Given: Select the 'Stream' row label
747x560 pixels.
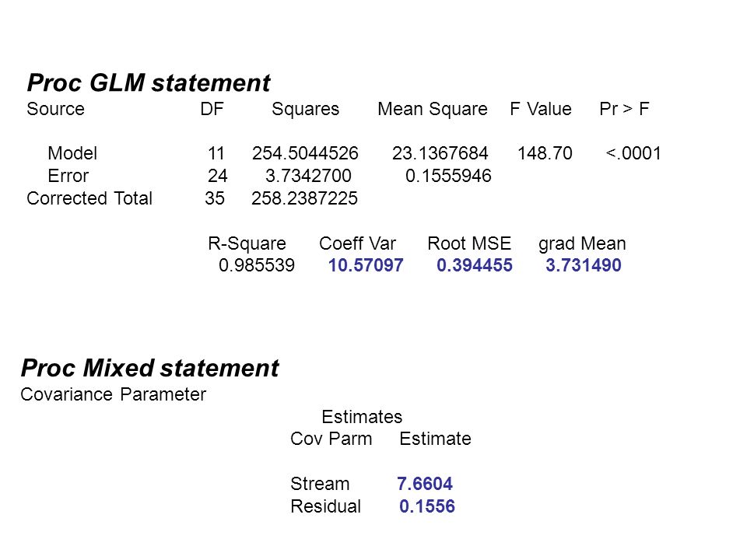Looking at the screenshot, I should coord(320,484).
